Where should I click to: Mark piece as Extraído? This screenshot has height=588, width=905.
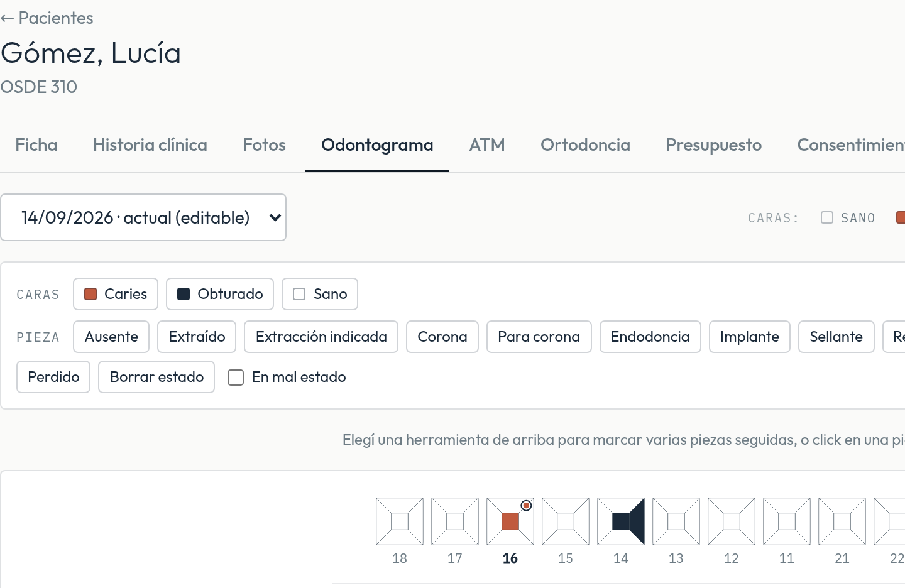(x=197, y=337)
